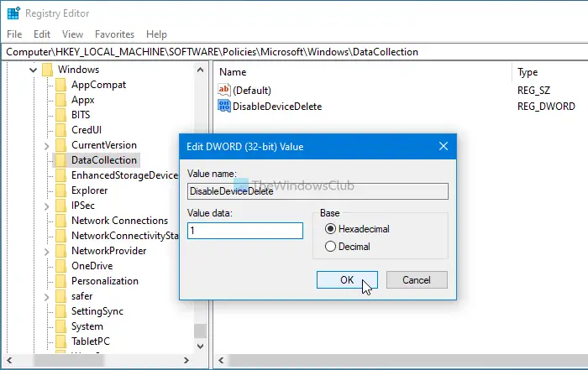
Task: Click the tree pane scroll right arrow
Action: [x=186, y=360]
